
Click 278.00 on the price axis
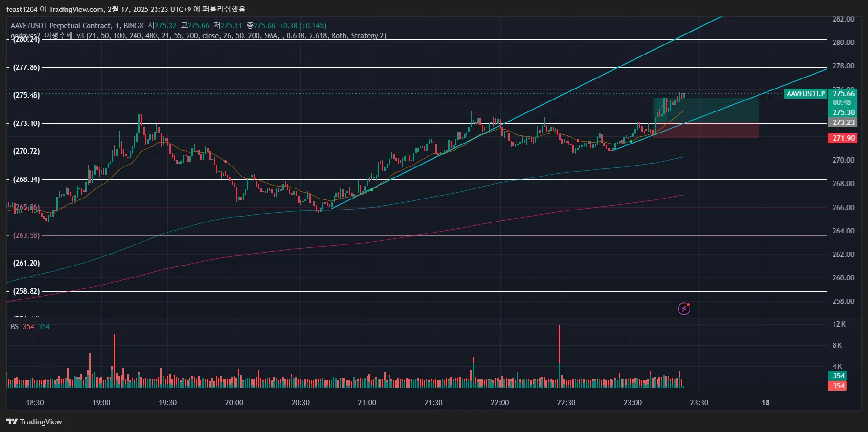[x=843, y=66]
